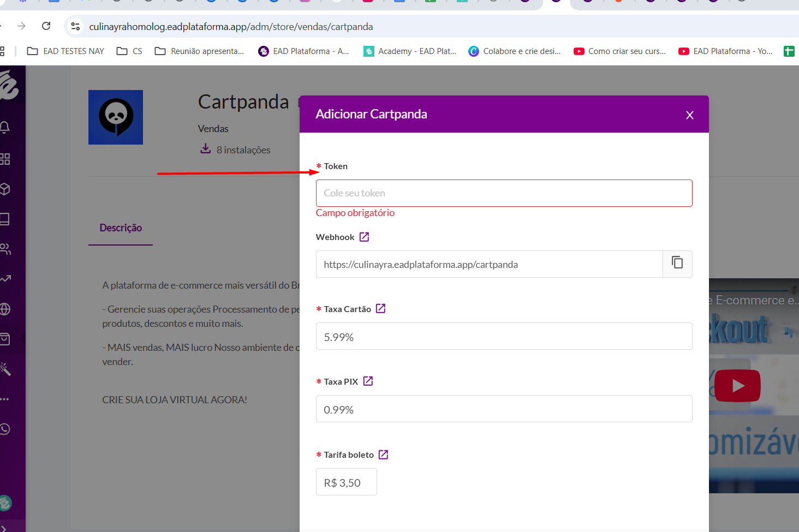Click the Token input field
The width and height of the screenshot is (799, 532).
click(x=504, y=193)
